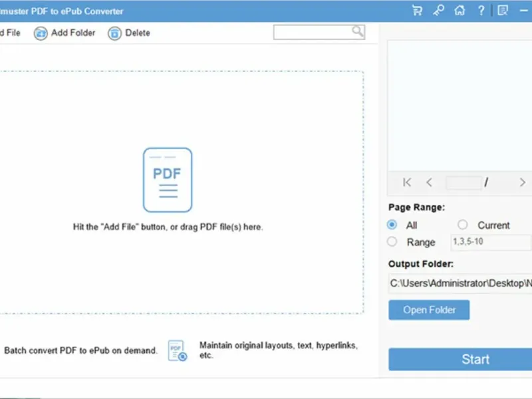
Task: Start the PDF conversion
Action: (x=460, y=359)
